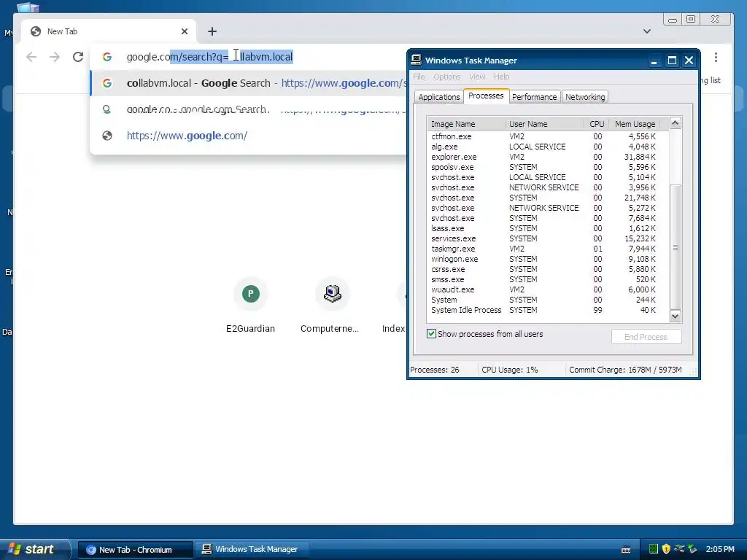Select the winlogon.exe process row
This screenshot has height=560, width=747.
point(543,259)
